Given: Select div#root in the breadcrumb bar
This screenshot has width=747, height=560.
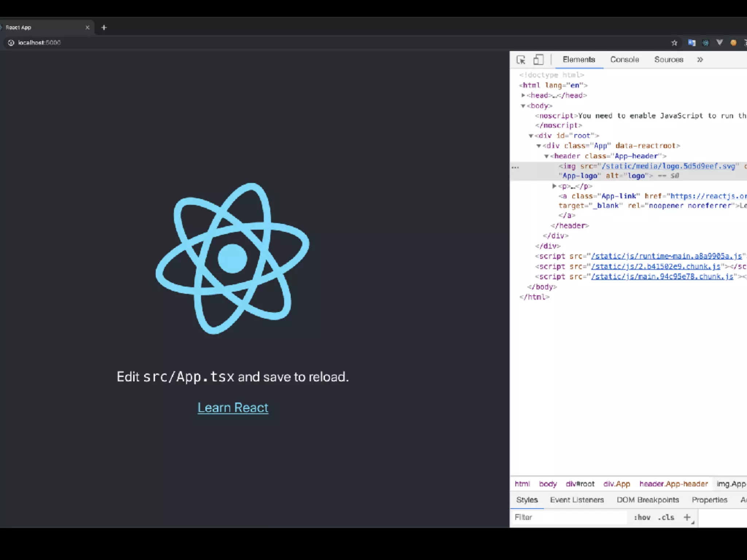Looking at the screenshot, I should pyautogui.click(x=580, y=484).
